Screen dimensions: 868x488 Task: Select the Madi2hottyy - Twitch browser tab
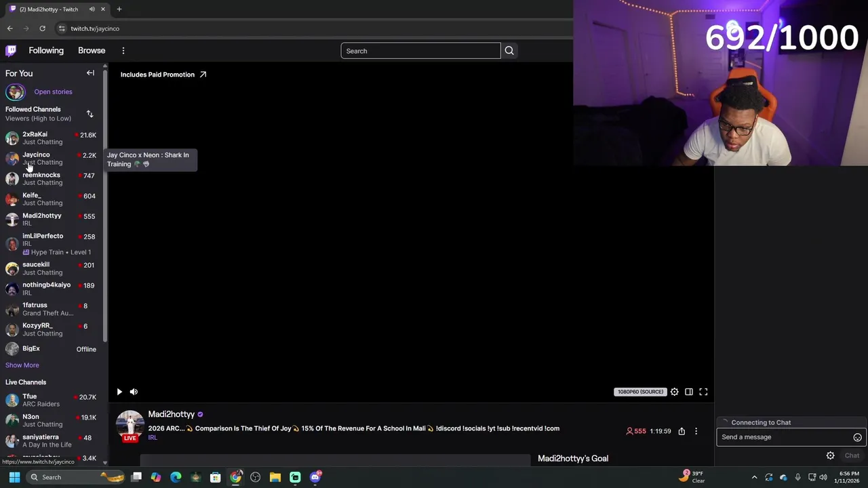pyautogui.click(x=57, y=9)
